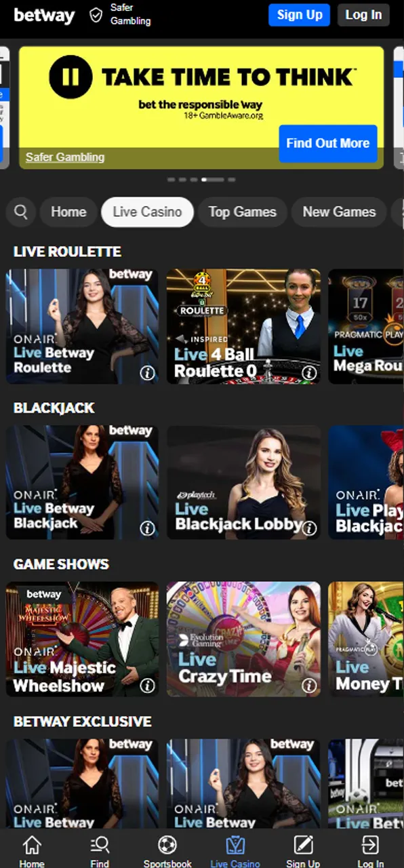The image size is (404, 868).
Task: Show info for Live Crazy Time
Action: (x=309, y=686)
